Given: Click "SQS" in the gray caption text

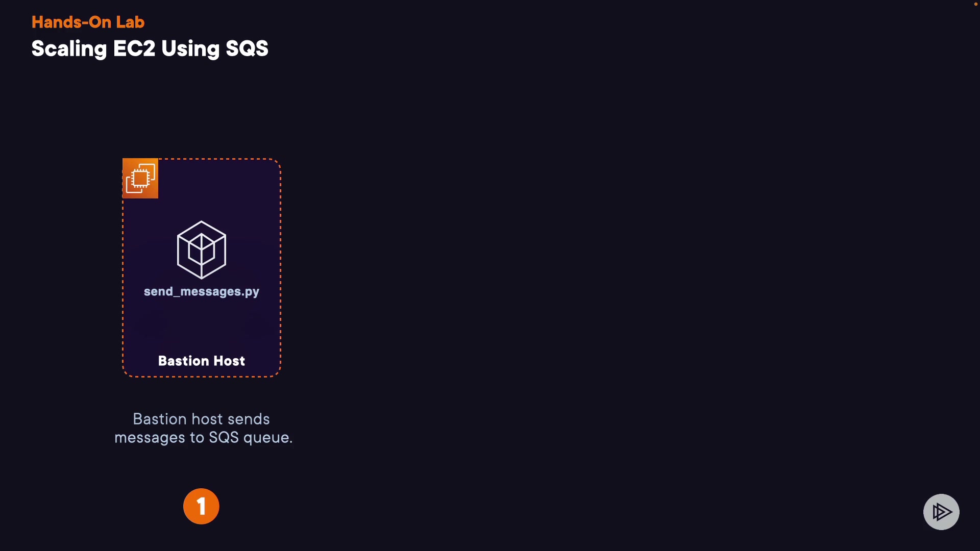Looking at the screenshot, I should [224, 438].
